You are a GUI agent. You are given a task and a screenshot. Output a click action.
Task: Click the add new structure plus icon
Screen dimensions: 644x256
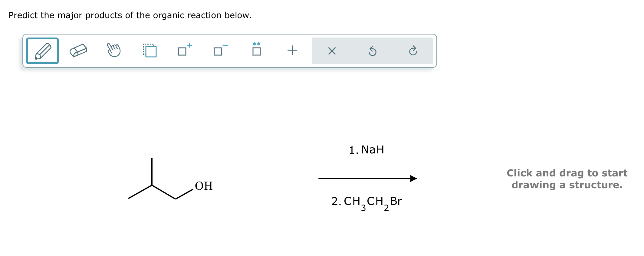pos(292,51)
